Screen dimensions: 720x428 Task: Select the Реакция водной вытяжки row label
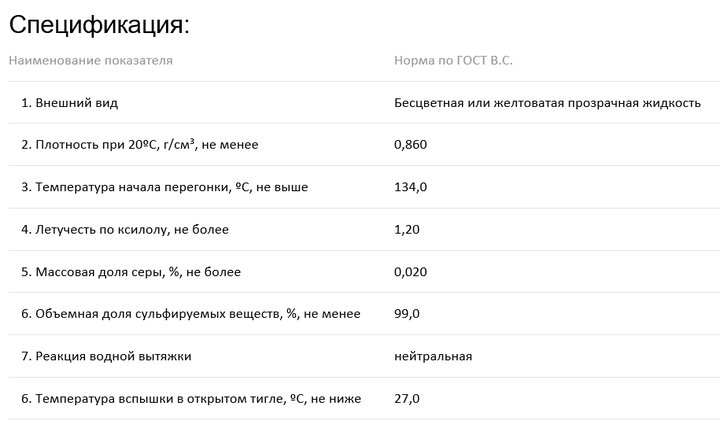tap(106, 356)
